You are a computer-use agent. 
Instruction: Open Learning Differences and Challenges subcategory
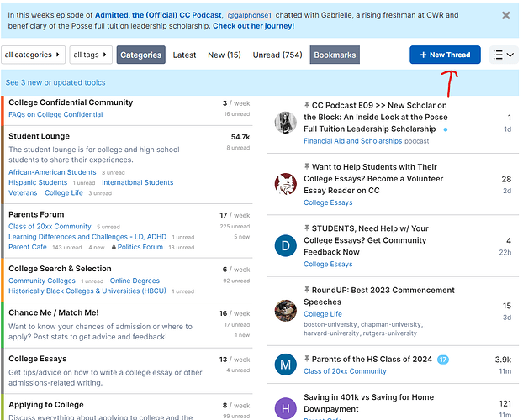[87, 237]
